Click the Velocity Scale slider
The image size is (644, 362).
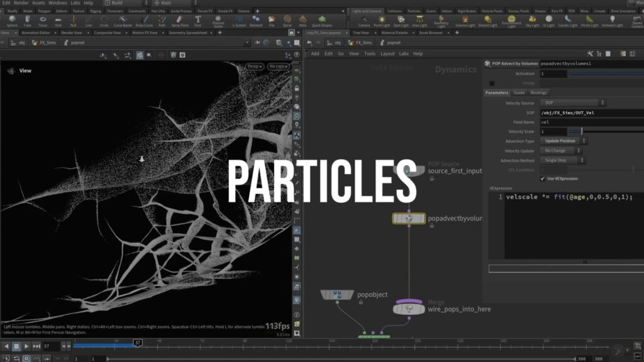[606, 131]
